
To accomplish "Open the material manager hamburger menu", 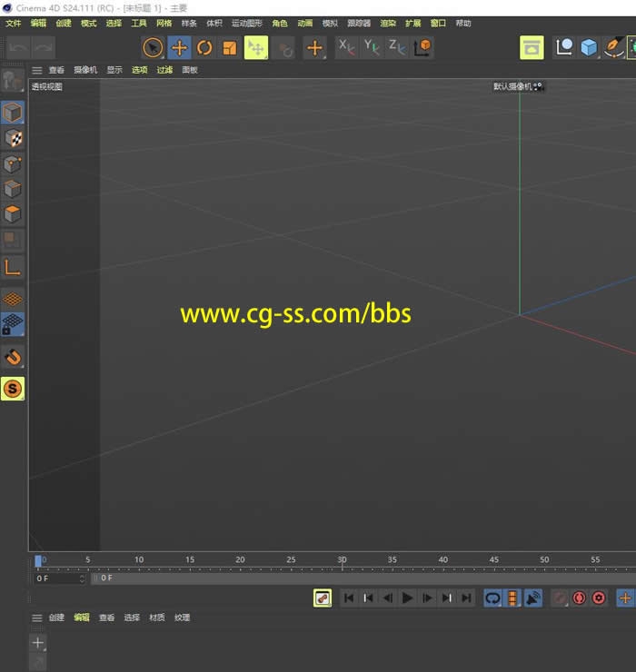I will tap(37, 618).
